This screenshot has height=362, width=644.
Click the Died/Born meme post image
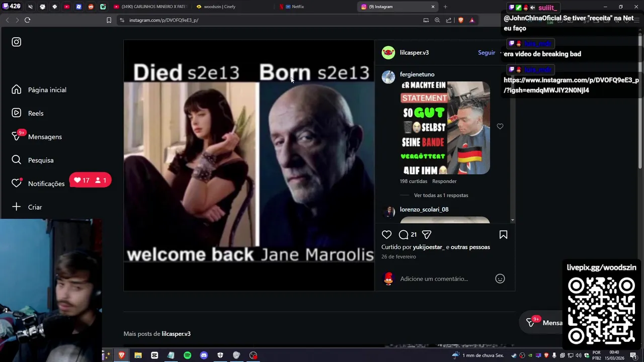(x=249, y=165)
